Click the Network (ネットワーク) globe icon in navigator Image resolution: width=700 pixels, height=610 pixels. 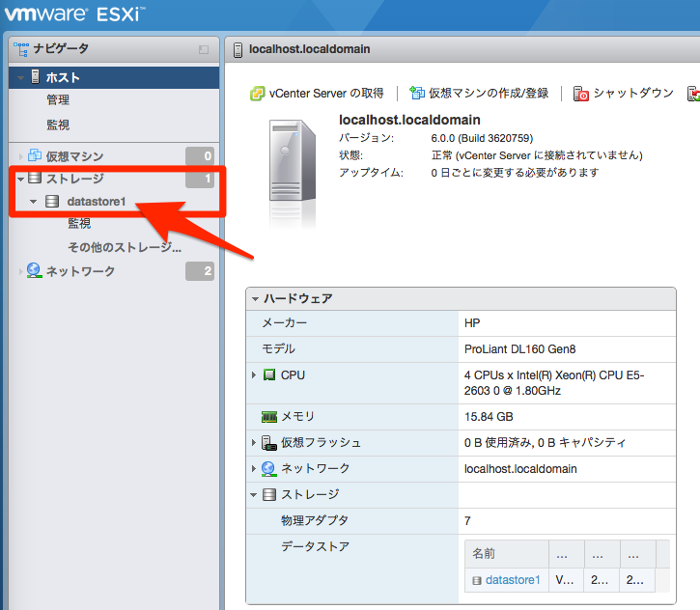point(35,270)
